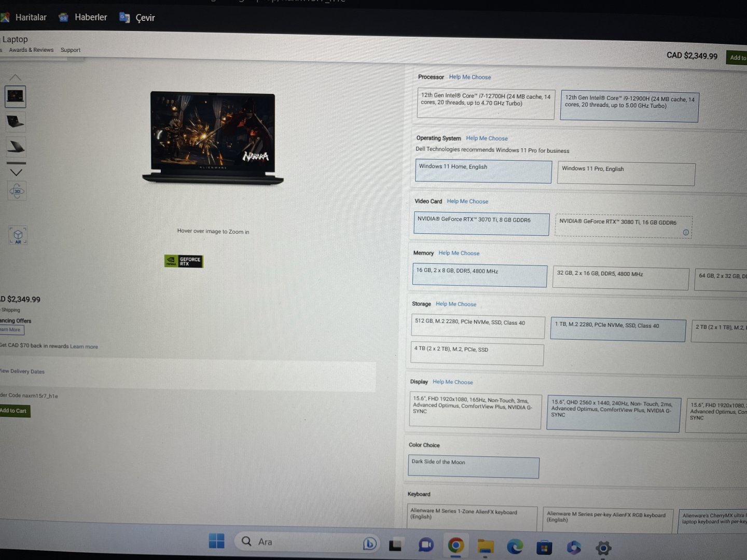The height and width of the screenshot is (560, 747).
Task: Click Help Me Choose next to Video Card
Action: 467,201
